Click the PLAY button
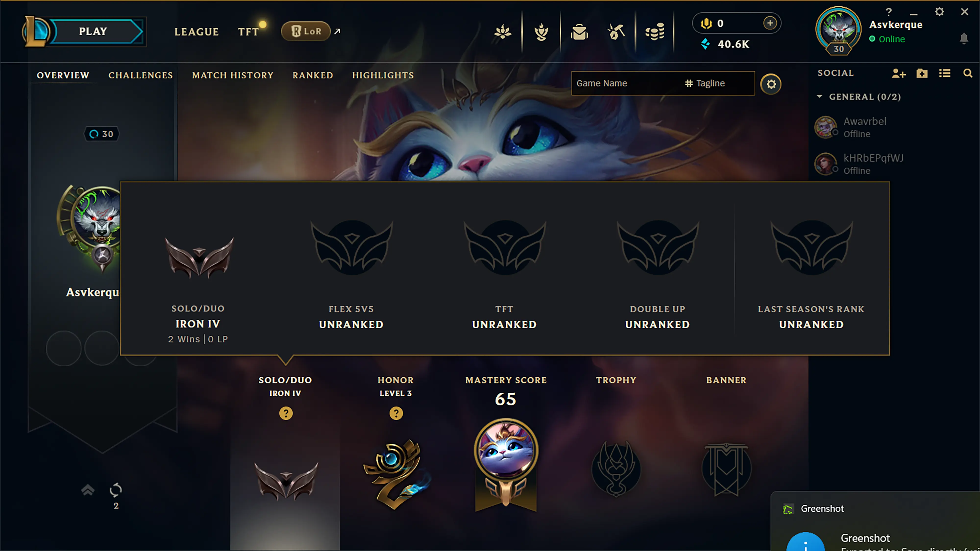 [93, 32]
